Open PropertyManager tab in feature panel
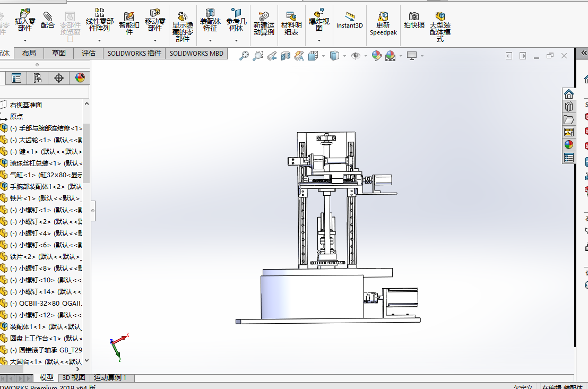The width and height of the screenshot is (588, 389). (x=16, y=78)
